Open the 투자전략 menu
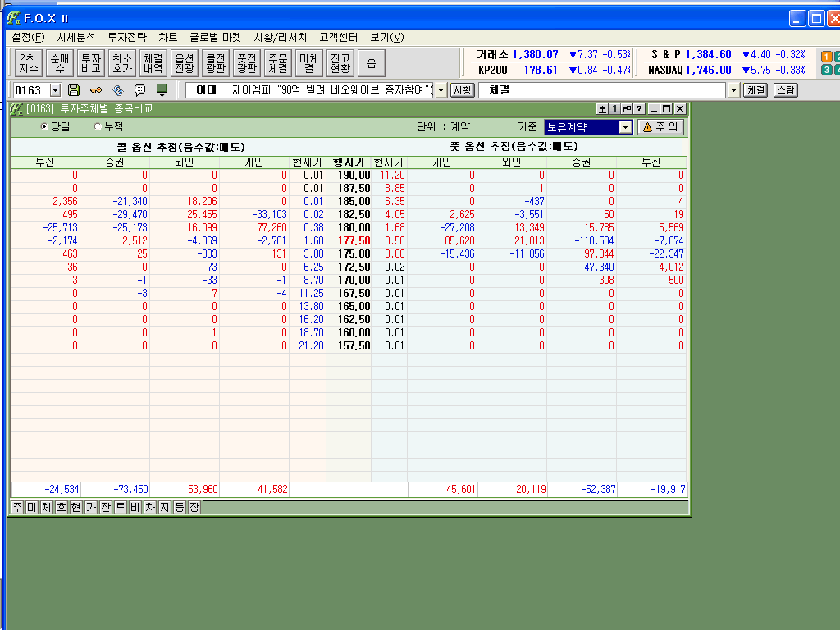This screenshot has height=630, width=840. click(126, 37)
